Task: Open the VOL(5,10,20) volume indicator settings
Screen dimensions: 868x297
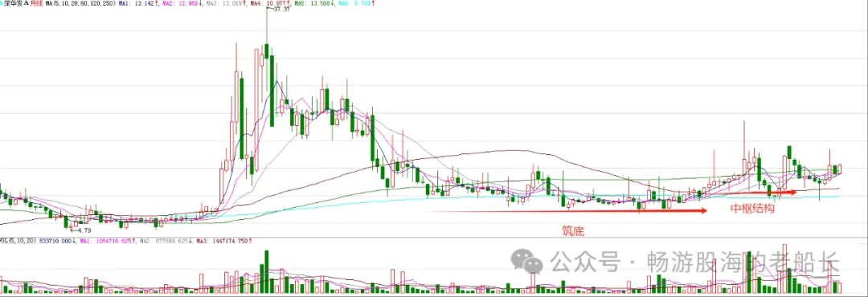Action: tap(18, 241)
